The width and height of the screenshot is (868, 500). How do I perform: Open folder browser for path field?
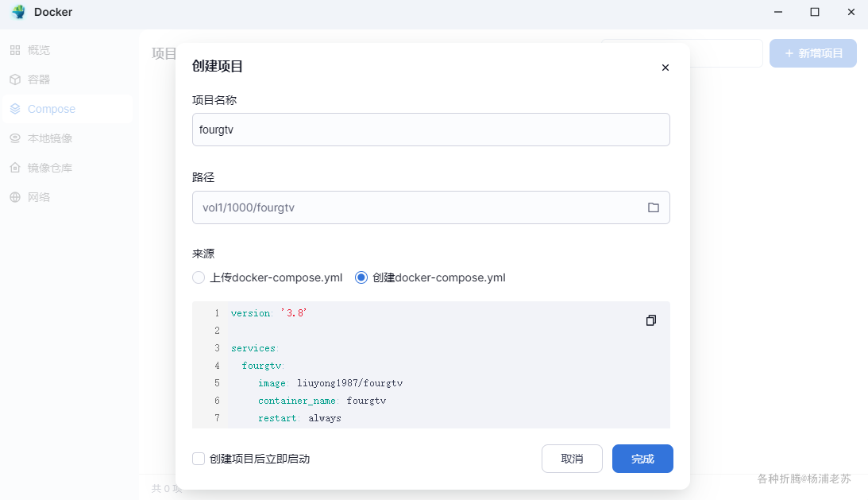click(654, 207)
